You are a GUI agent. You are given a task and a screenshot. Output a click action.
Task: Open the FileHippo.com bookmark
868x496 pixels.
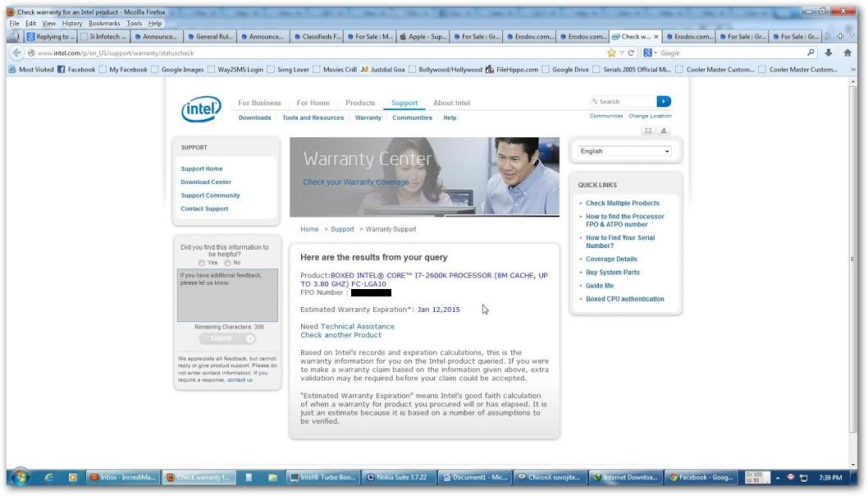(x=511, y=69)
